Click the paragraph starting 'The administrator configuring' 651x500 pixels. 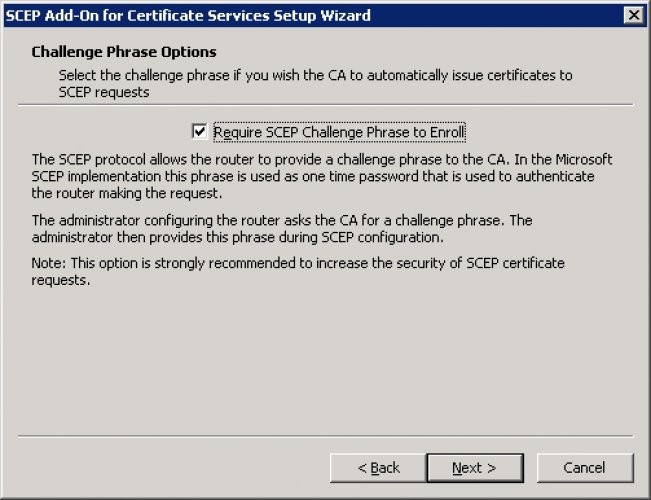pyautogui.click(x=282, y=228)
